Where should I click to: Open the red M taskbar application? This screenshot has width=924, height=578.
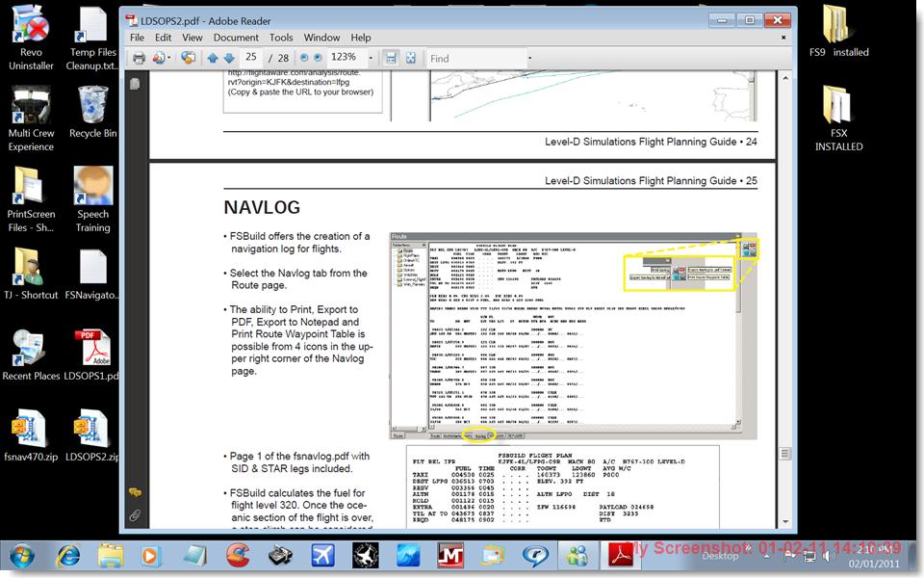point(450,556)
